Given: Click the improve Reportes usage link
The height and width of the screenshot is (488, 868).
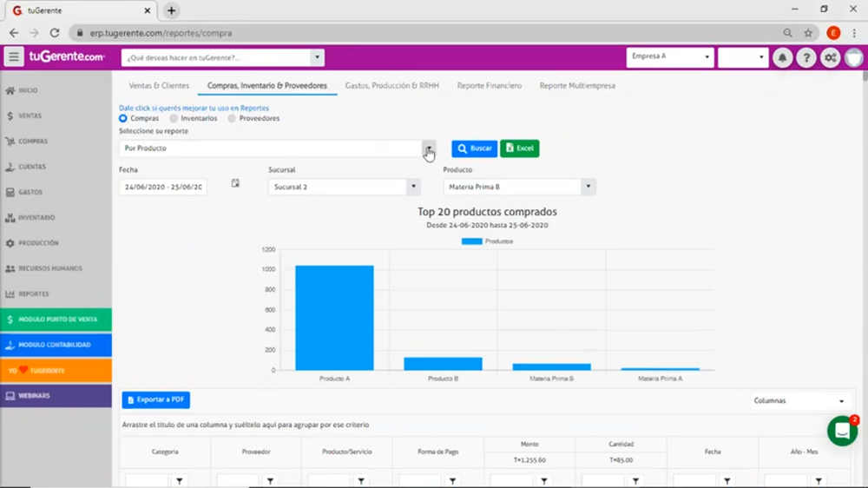Looking at the screenshot, I should [x=194, y=108].
